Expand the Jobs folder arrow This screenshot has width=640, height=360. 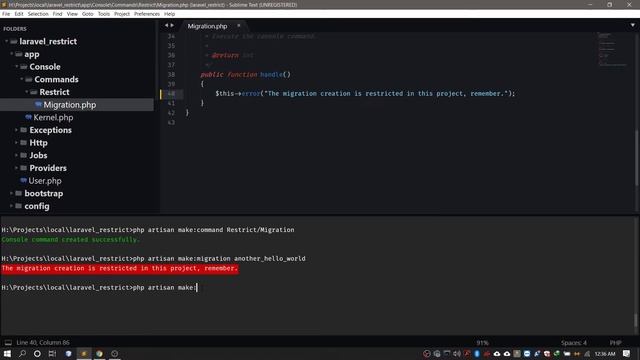[16, 155]
